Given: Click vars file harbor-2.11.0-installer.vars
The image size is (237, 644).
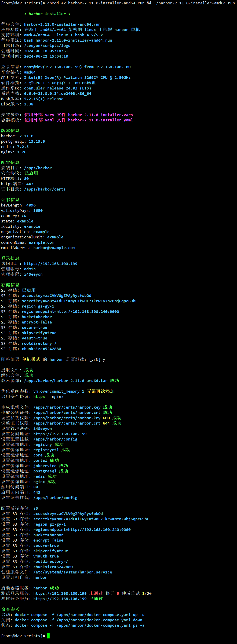Looking at the screenshot, I should coord(101,115).
